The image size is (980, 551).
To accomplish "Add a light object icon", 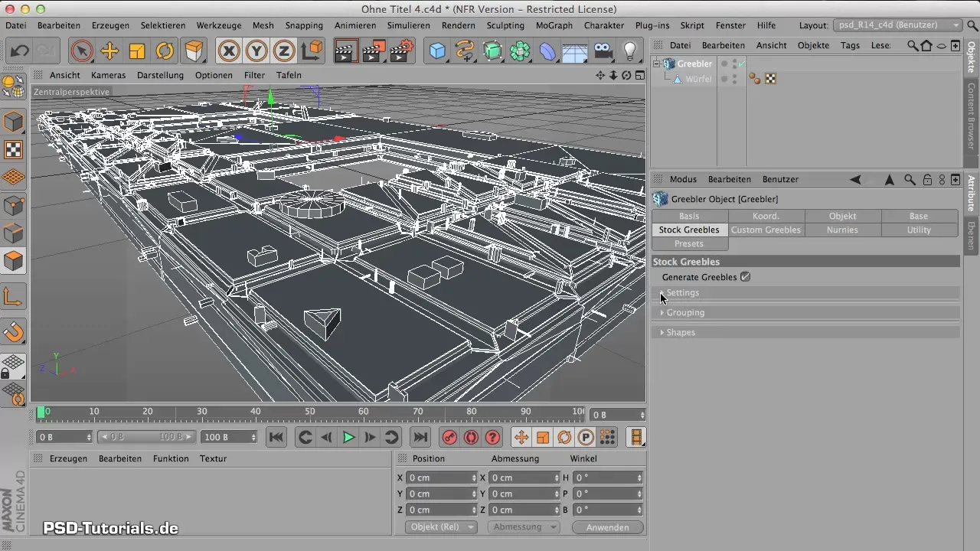I will coord(630,51).
